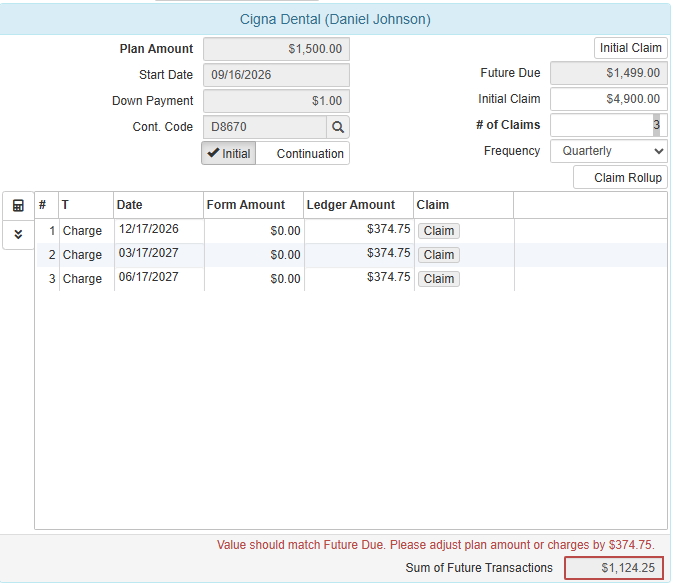Click the Down Payment field
This screenshot has width=677, height=583.
(x=276, y=101)
